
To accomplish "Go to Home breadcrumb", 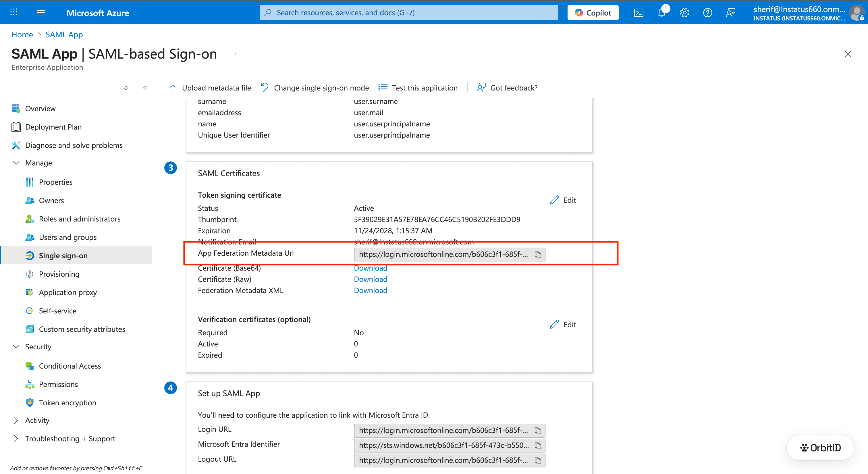I will click(22, 34).
